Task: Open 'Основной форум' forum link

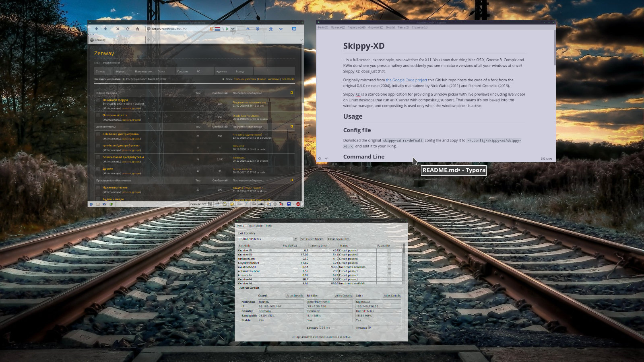Action: [115, 100]
